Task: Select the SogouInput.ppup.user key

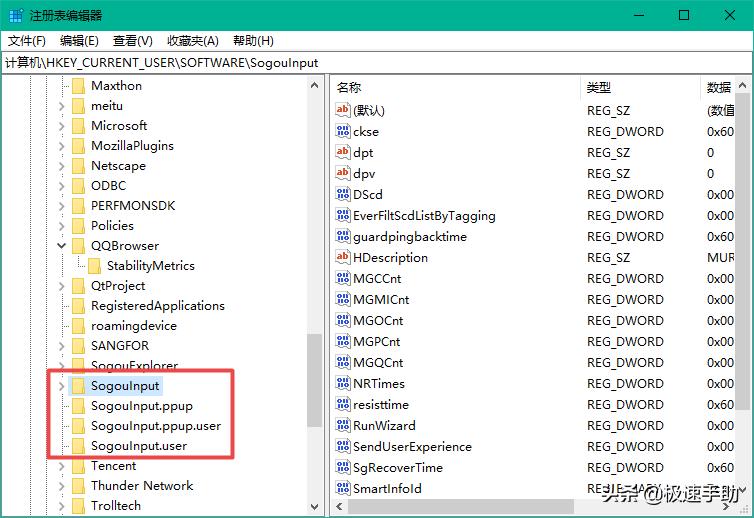Action: [x=156, y=426]
